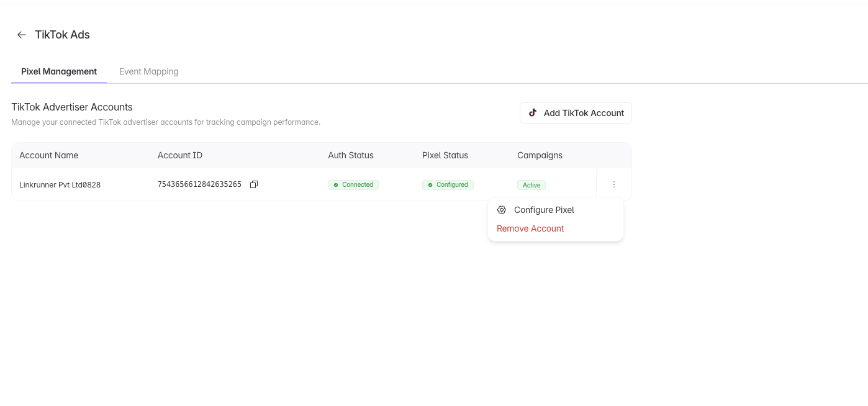Click the Pixel Status column header
The image size is (868, 406).
[x=445, y=155]
